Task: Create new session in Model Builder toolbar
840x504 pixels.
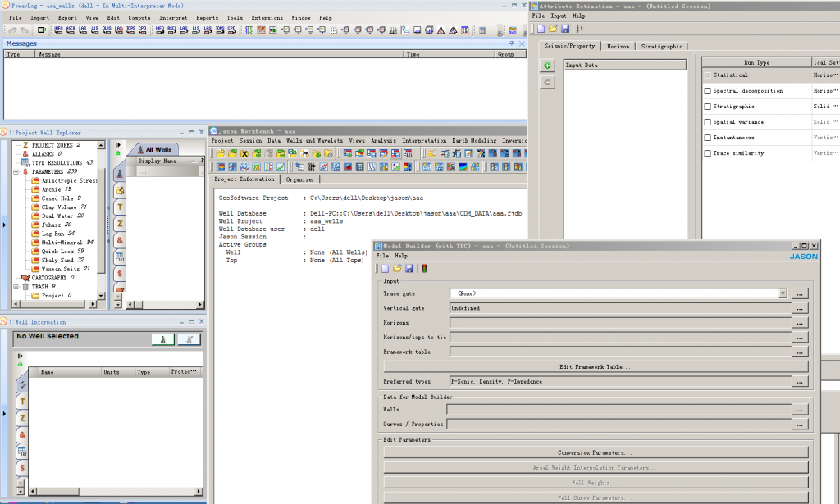Action: click(386, 268)
